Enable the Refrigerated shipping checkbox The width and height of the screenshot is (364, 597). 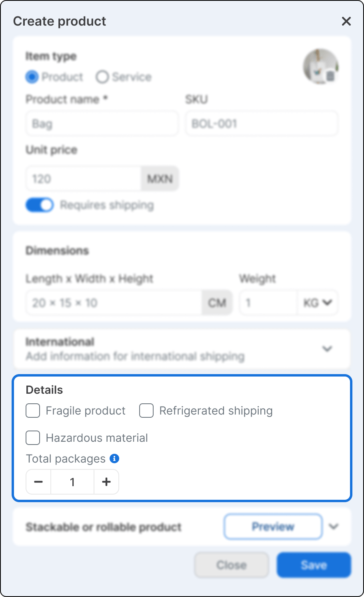click(x=146, y=411)
